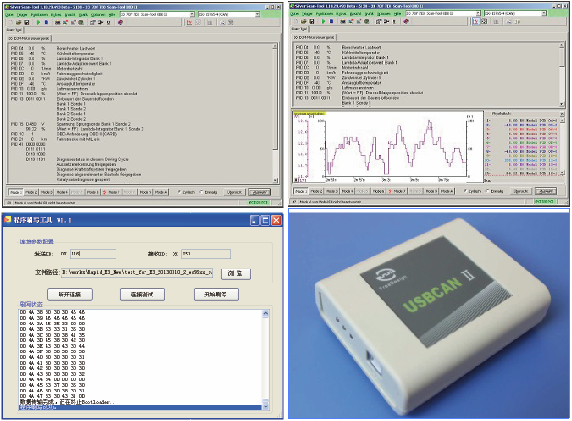
Task: Click the highlighted line-chart icon in the graph window toolbar
Action: click(x=476, y=22)
